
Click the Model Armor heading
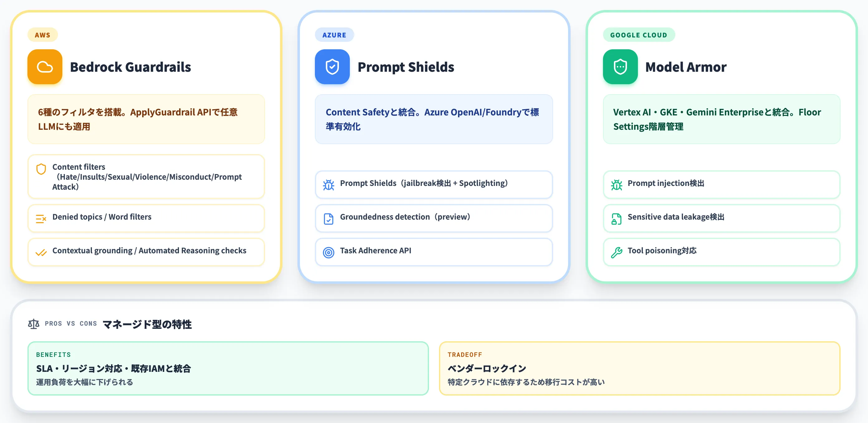[686, 67]
